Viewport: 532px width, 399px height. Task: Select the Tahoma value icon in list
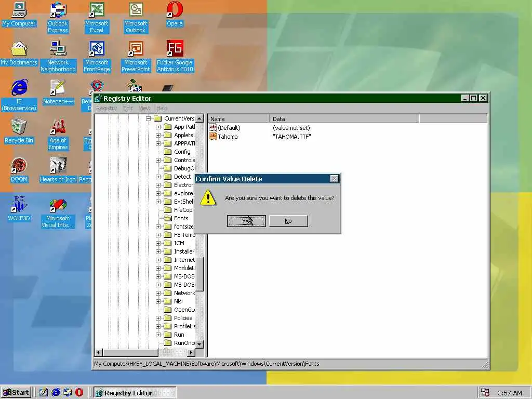click(212, 137)
